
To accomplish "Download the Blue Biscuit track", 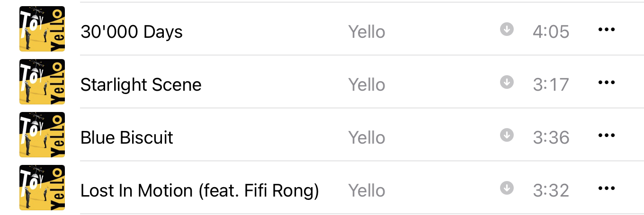I will (507, 135).
